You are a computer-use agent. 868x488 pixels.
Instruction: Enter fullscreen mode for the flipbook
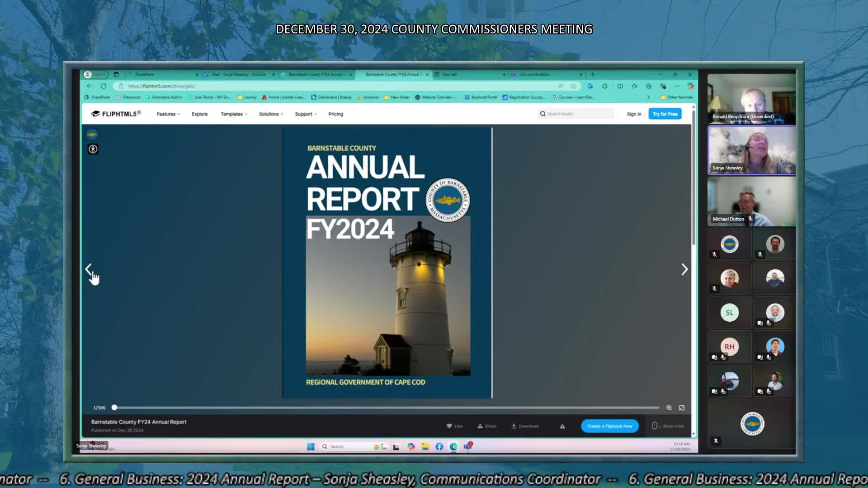point(682,408)
